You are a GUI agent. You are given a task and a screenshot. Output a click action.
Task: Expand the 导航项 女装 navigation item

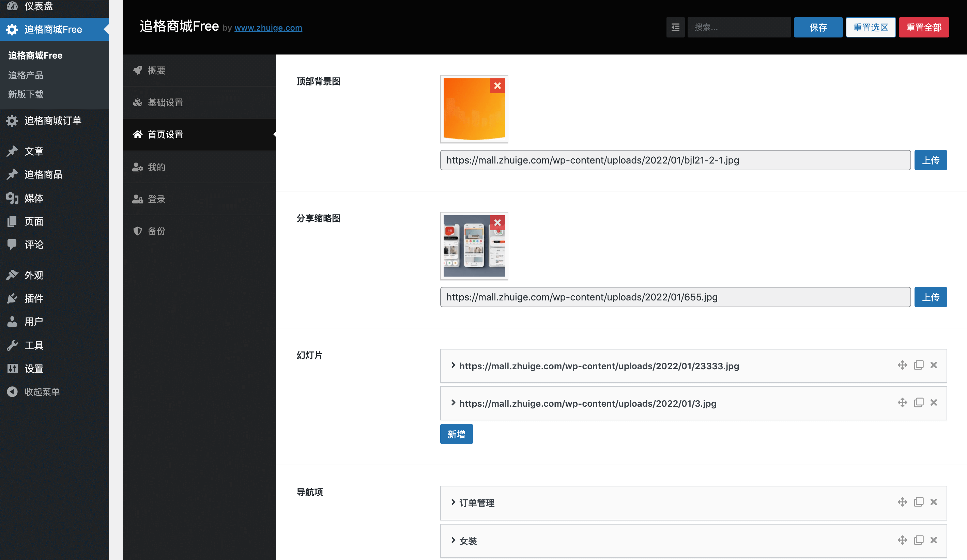(453, 540)
